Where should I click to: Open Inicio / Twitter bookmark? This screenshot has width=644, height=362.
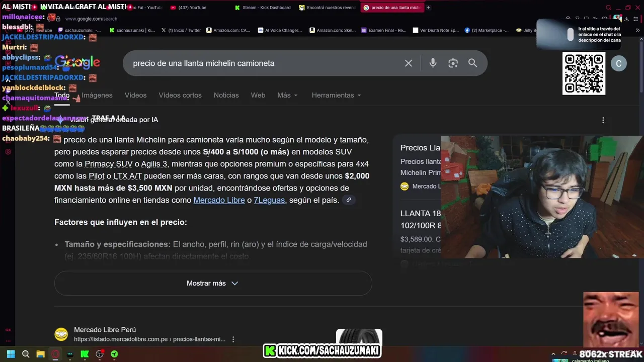tap(181, 30)
